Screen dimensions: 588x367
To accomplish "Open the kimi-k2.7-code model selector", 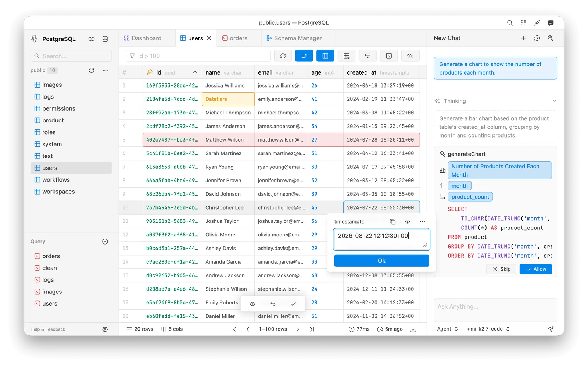I will (x=488, y=329).
